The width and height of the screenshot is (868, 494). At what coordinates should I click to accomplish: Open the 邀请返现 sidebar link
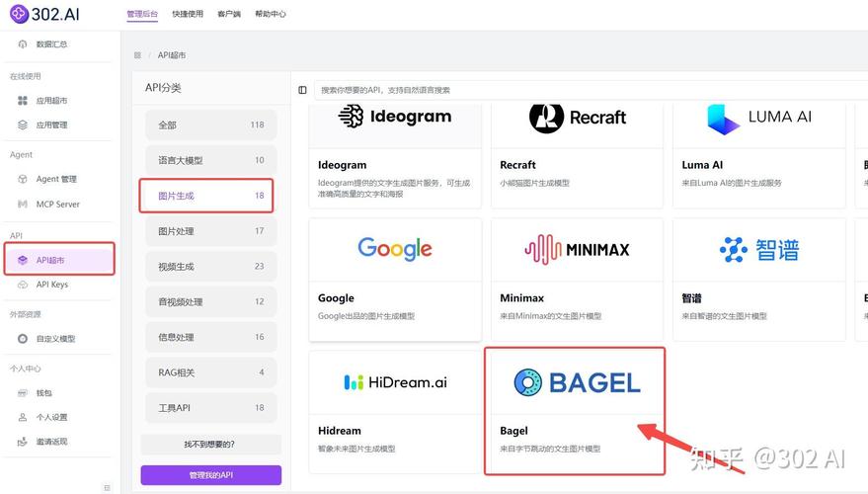[52, 442]
